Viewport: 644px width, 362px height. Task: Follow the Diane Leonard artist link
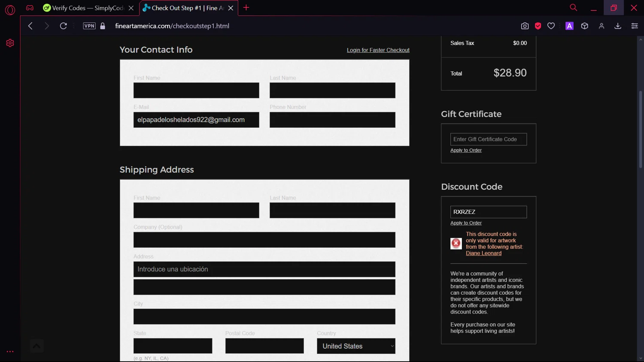483,253
